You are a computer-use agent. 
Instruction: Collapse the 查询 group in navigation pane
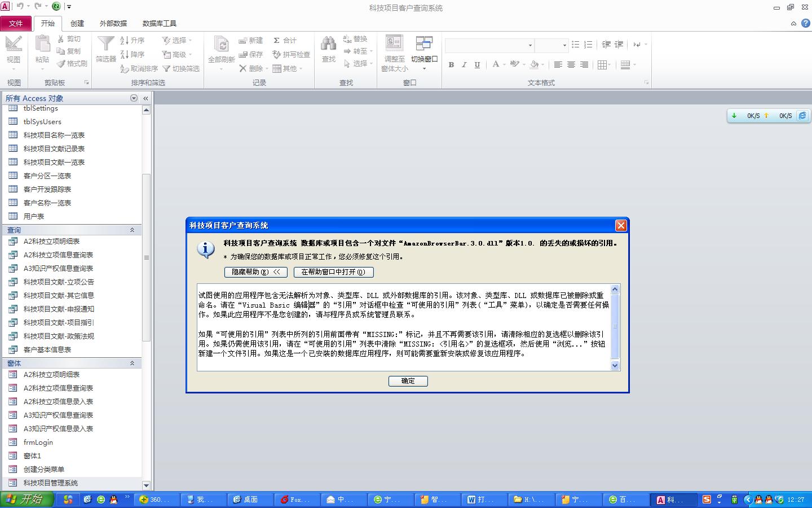pyautogui.click(x=133, y=230)
